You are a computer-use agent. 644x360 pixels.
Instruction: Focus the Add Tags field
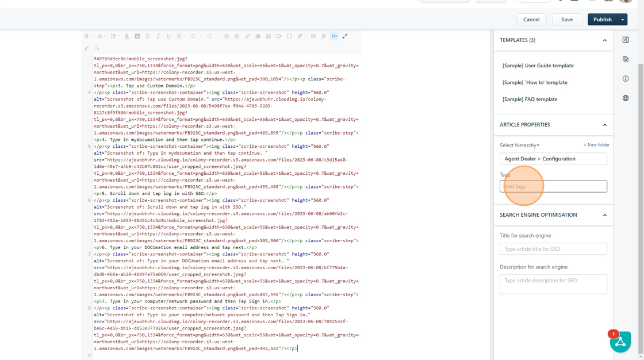(x=553, y=186)
